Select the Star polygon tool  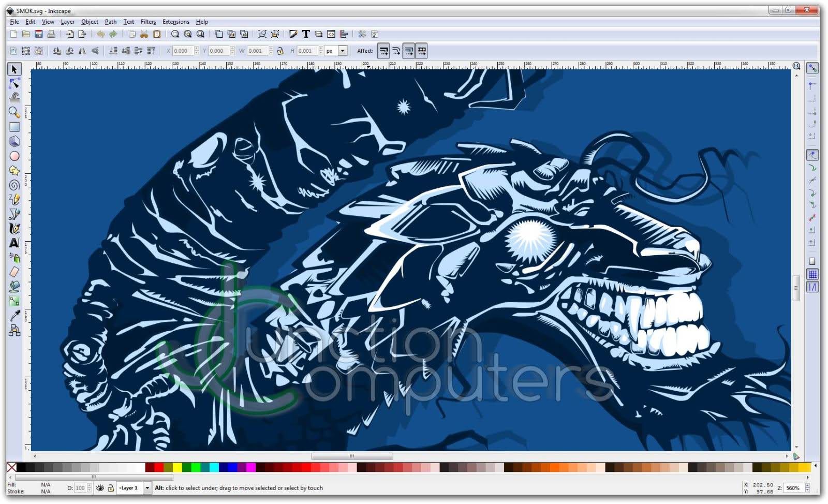[x=14, y=170]
